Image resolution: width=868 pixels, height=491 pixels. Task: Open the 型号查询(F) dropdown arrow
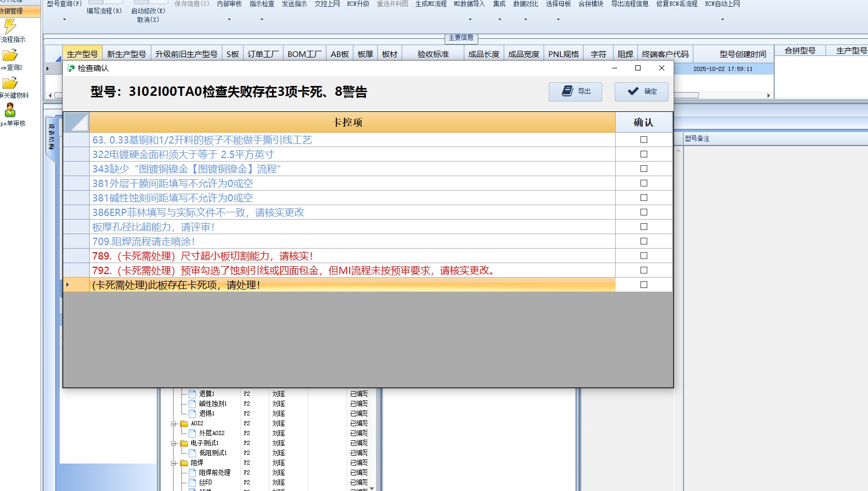pyautogui.click(x=64, y=20)
